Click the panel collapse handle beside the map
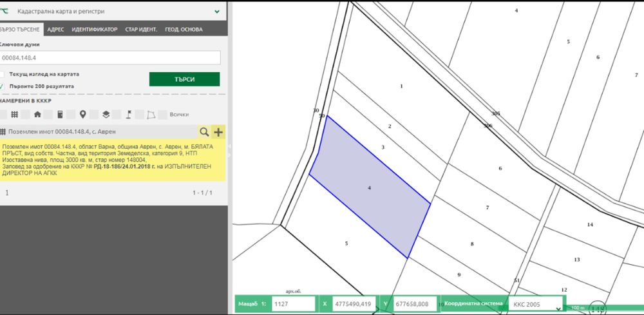The width and height of the screenshot is (644, 315). click(230, 150)
